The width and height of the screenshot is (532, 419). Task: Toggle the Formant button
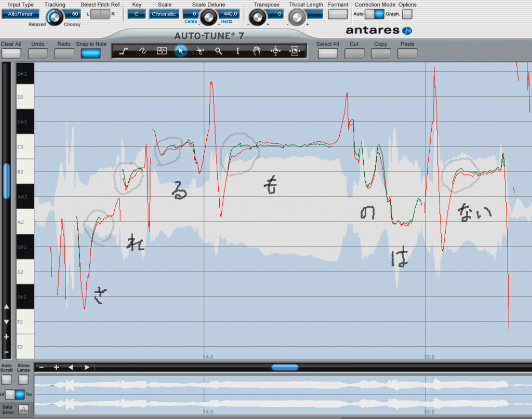[x=338, y=14]
